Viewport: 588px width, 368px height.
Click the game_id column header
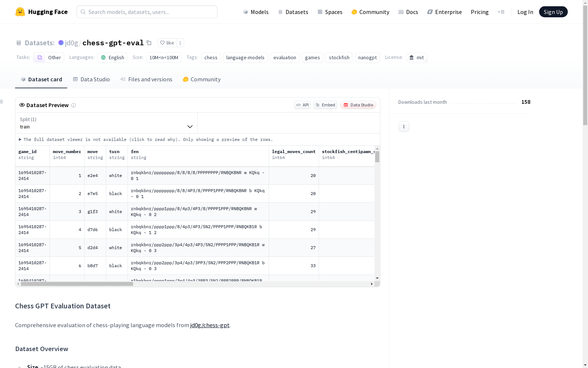(x=33, y=156)
